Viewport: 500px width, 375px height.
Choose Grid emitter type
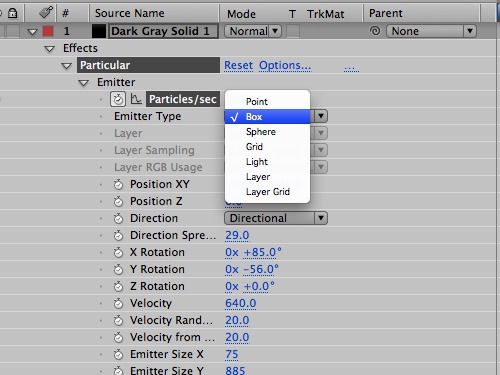pyautogui.click(x=267, y=147)
